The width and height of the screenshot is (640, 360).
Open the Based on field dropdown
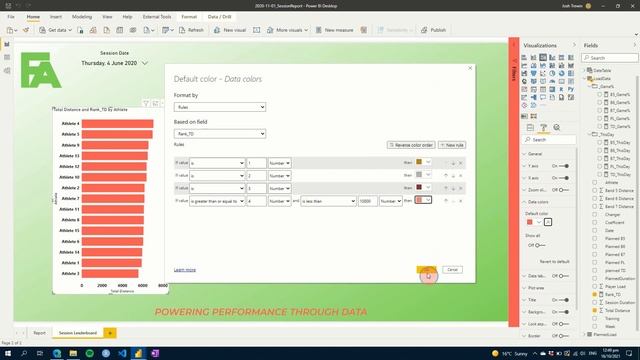[x=220, y=133]
